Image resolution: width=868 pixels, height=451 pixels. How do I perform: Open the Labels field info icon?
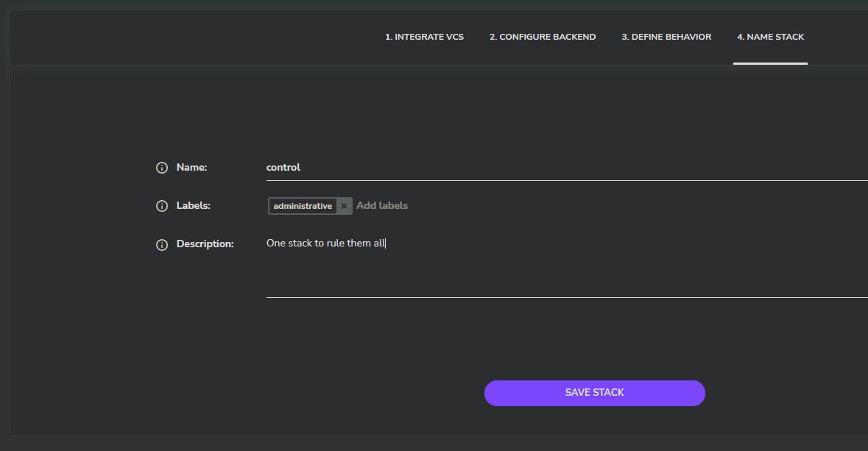pos(162,206)
